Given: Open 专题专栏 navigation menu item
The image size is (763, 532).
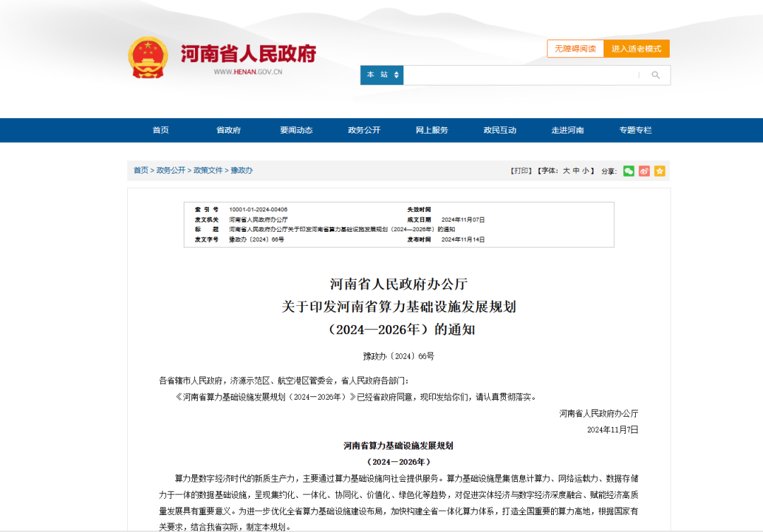Looking at the screenshot, I should 636,130.
